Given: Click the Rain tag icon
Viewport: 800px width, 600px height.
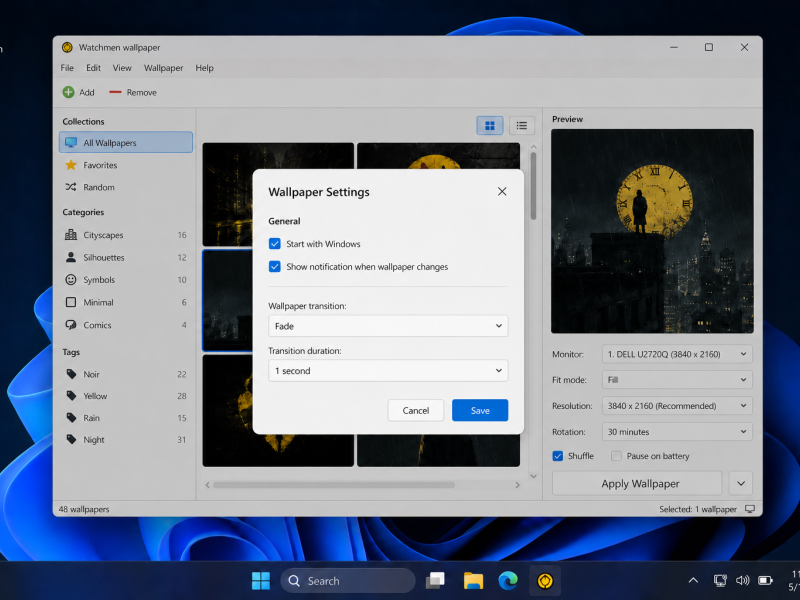Looking at the screenshot, I should [x=71, y=418].
